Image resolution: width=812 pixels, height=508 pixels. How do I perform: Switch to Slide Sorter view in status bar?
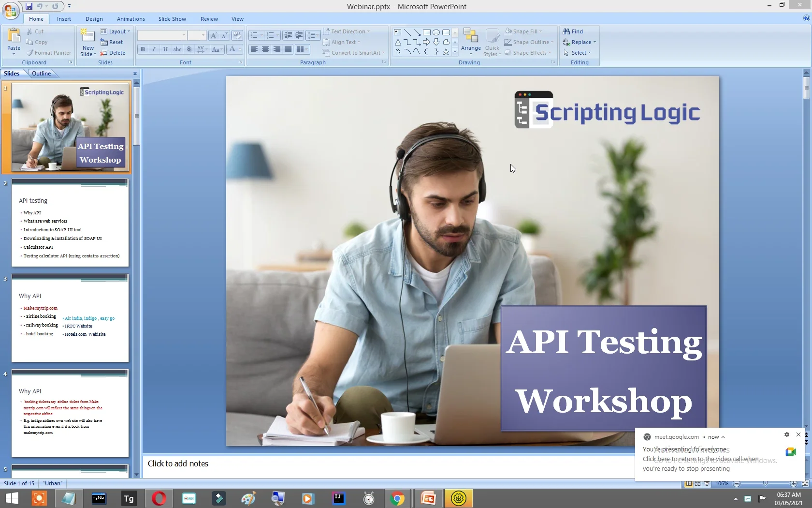tap(698, 483)
